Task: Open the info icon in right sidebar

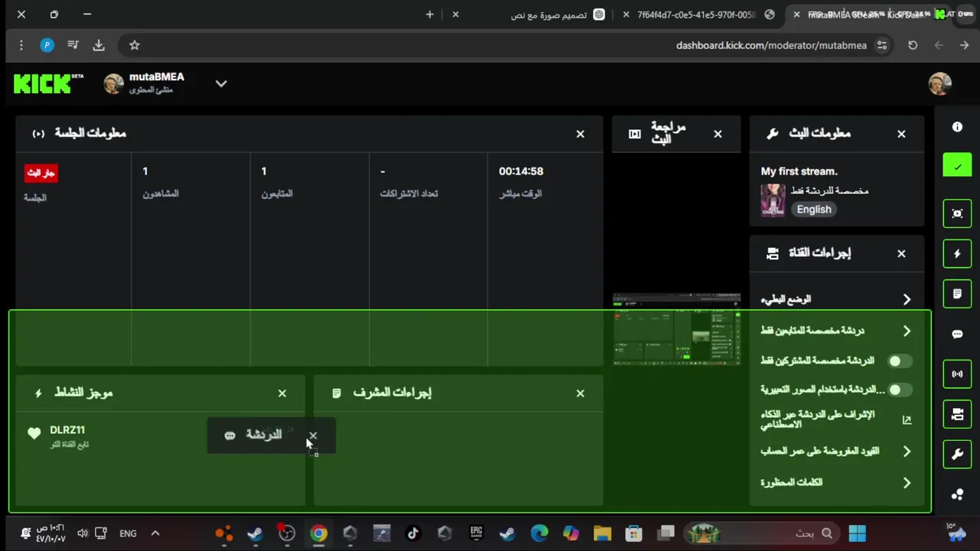Action: (x=957, y=127)
